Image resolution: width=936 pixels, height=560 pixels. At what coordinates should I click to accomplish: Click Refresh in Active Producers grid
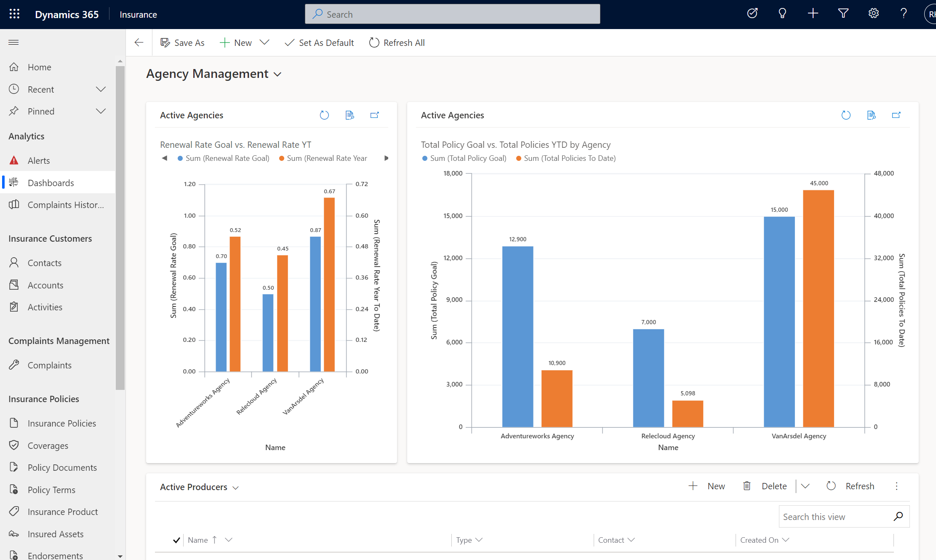[850, 486]
